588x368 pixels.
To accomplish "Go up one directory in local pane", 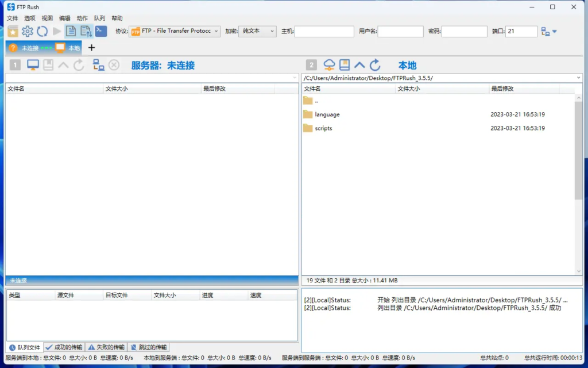I will (359, 66).
